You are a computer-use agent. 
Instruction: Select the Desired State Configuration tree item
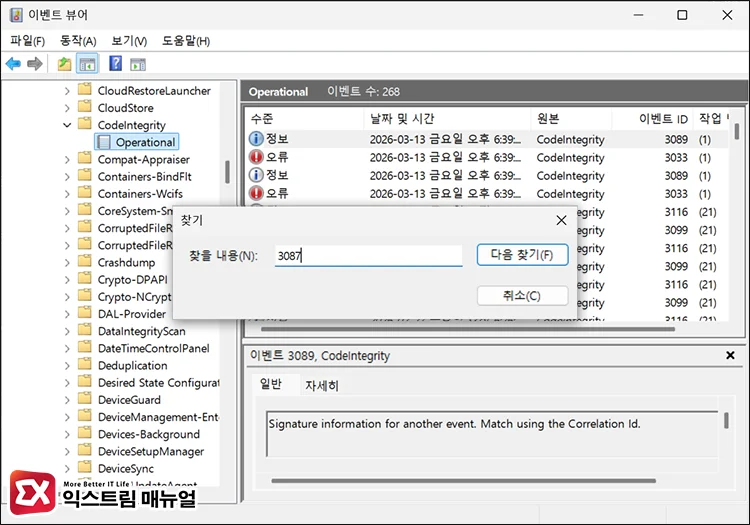159,383
